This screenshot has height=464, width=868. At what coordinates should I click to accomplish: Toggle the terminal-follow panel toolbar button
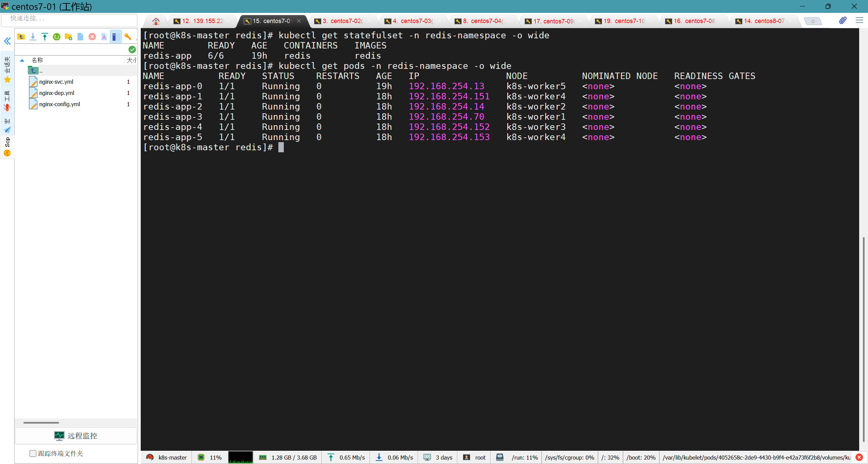(x=115, y=37)
